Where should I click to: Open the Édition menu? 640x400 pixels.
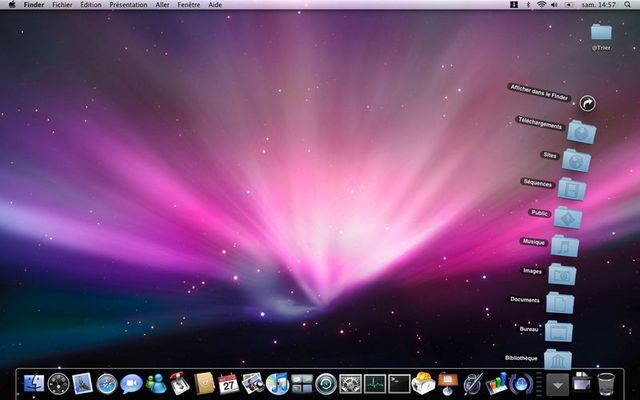click(x=91, y=5)
